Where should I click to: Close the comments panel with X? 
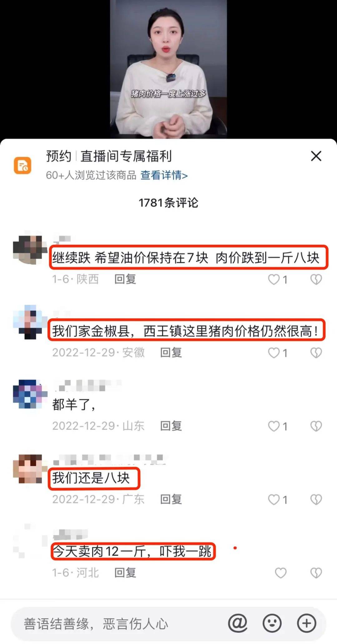tap(316, 156)
